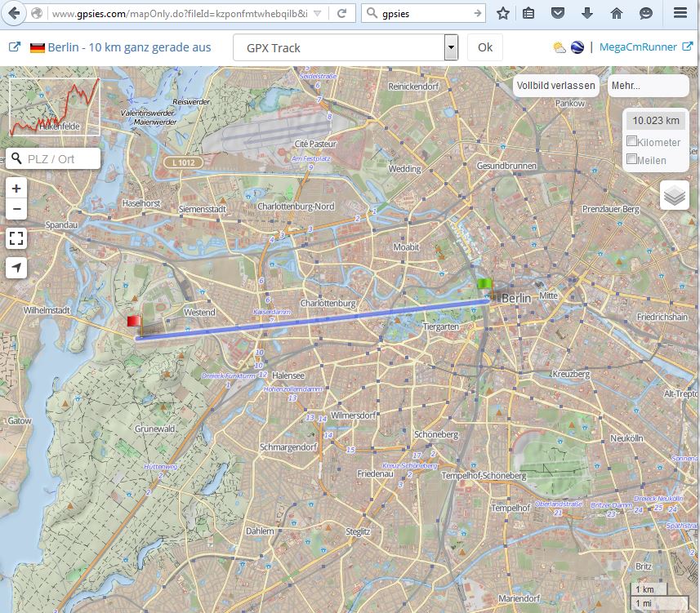Image resolution: width=700 pixels, height=613 pixels.
Task: Click the green start flag marker
Action: tap(484, 285)
